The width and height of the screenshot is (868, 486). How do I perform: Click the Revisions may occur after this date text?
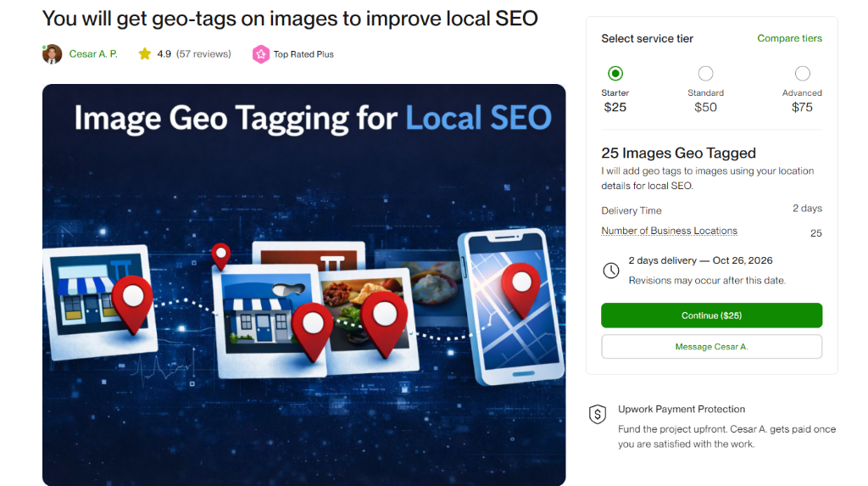(x=707, y=281)
